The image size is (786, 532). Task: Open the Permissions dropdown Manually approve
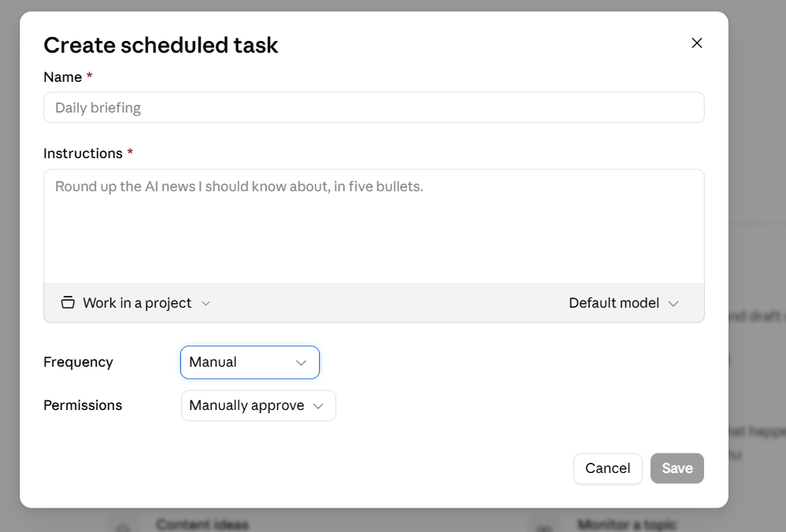pyautogui.click(x=258, y=406)
